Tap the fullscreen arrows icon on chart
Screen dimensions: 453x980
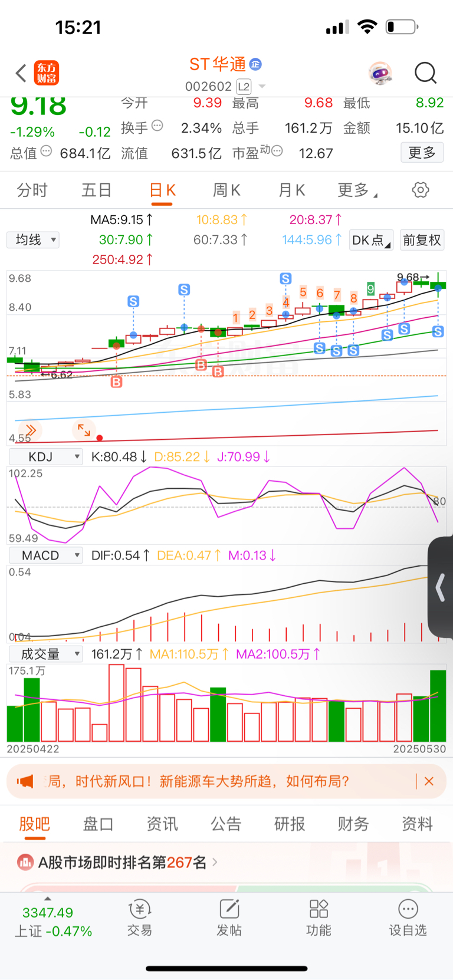click(84, 430)
